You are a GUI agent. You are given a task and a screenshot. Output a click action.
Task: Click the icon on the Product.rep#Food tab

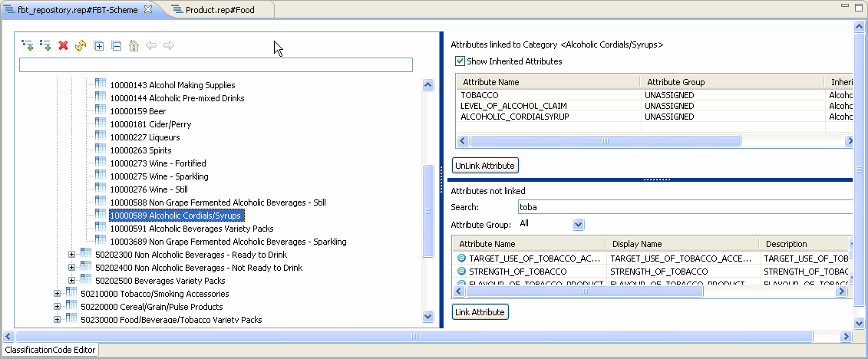pyautogui.click(x=177, y=9)
